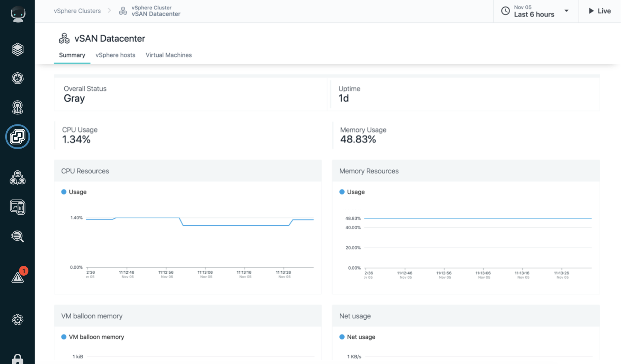Click the Memory Resources panel header
The image size is (633, 364).
click(x=466, y=171)
